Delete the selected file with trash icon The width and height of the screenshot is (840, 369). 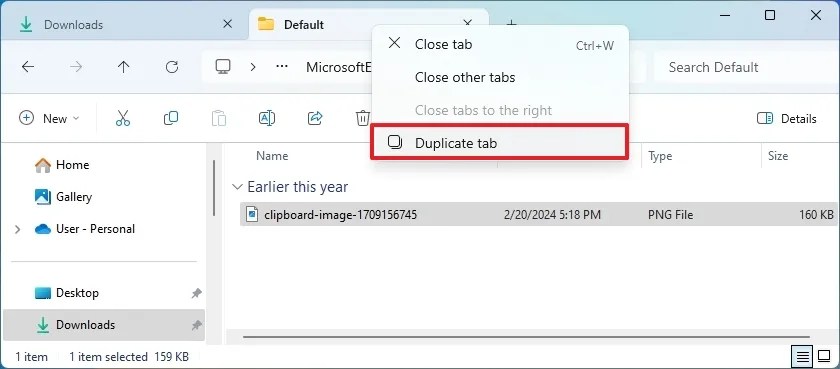click(363, 118)
